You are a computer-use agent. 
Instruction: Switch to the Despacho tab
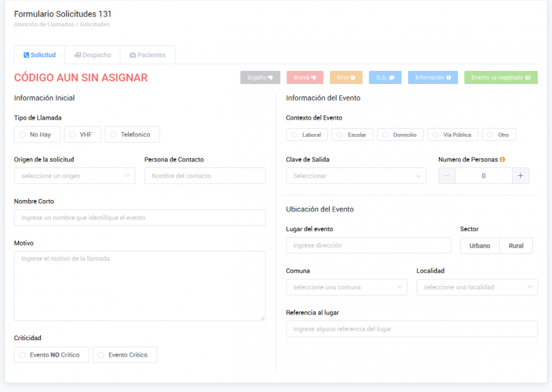pos(92,55)
